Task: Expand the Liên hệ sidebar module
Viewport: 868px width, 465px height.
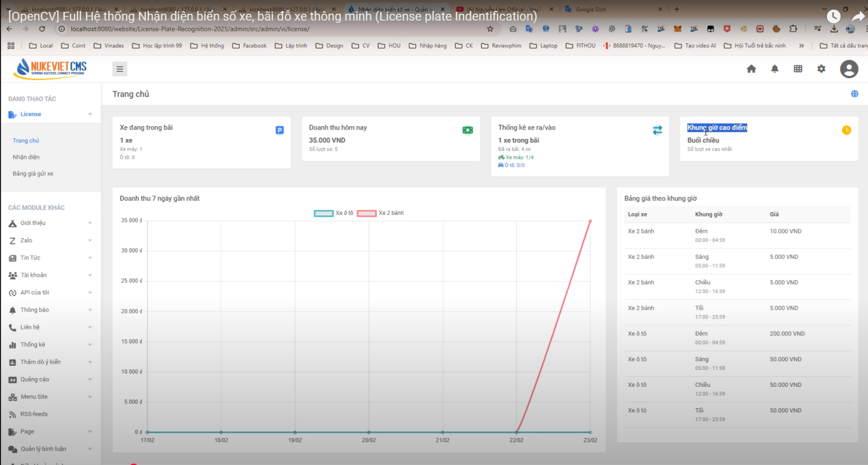Action: click(50, 327)
